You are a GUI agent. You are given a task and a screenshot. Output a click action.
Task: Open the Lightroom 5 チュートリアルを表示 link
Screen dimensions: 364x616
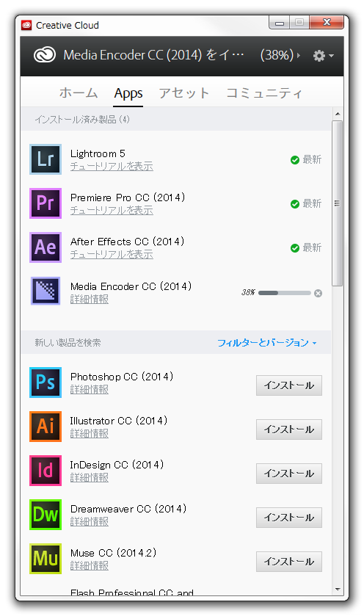pyautogui.click(x=112, y=166)
